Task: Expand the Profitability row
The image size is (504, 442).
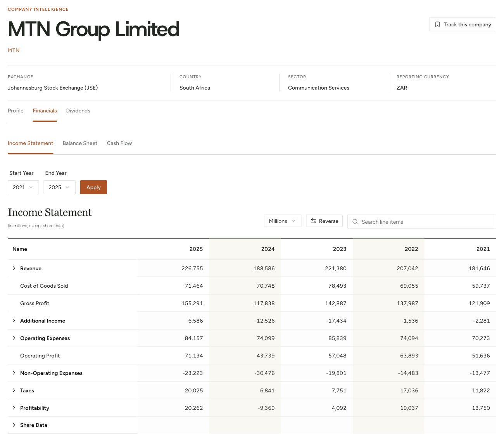Action: point(14,408)
